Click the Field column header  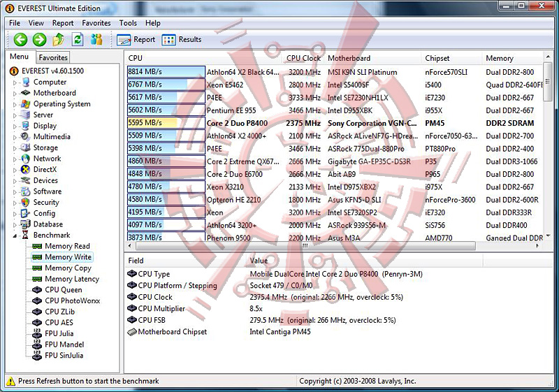186,261
